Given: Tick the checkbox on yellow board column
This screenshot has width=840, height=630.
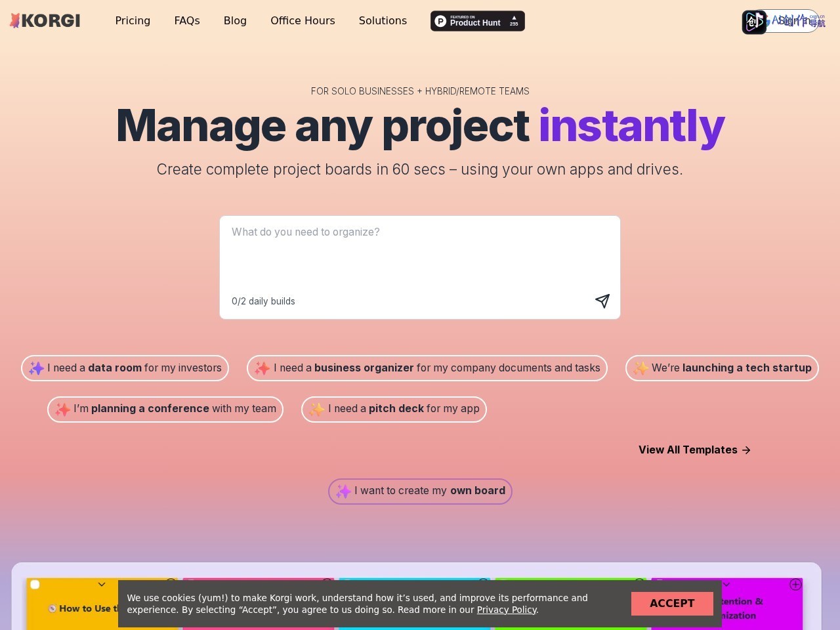Looking at the screenshot, I should coord(35,585).
